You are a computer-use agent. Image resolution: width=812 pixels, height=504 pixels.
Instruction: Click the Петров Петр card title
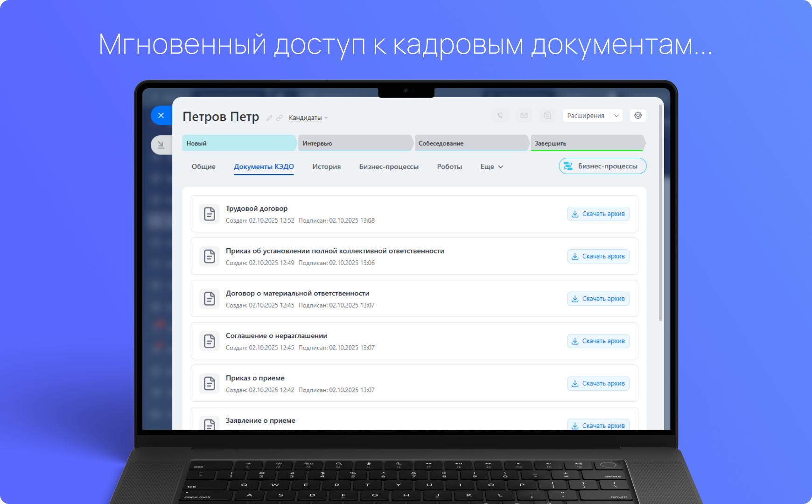(221, 117)
